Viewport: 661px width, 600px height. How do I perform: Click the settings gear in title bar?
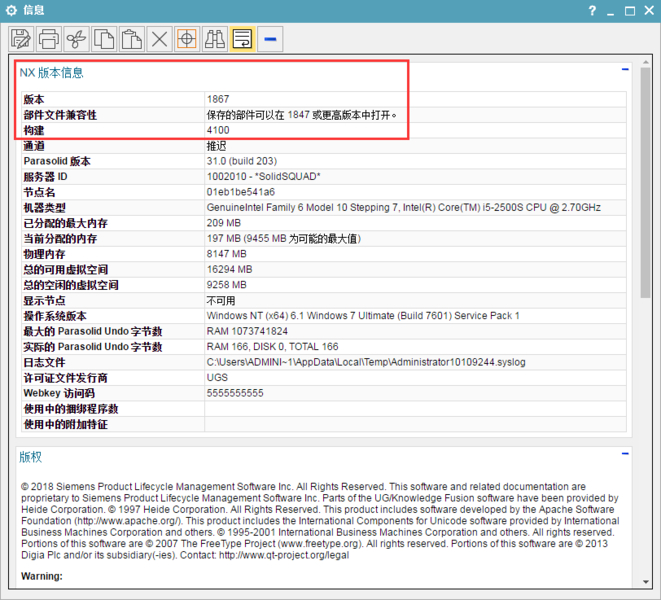(x=11, y=11)
